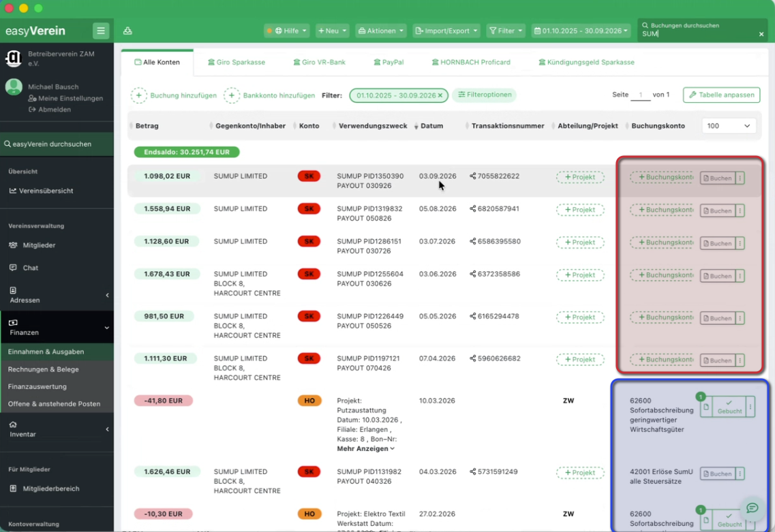Viewport: 775px width, 532px height.
Task: Sort table by Datum column header
Action: 431,126
